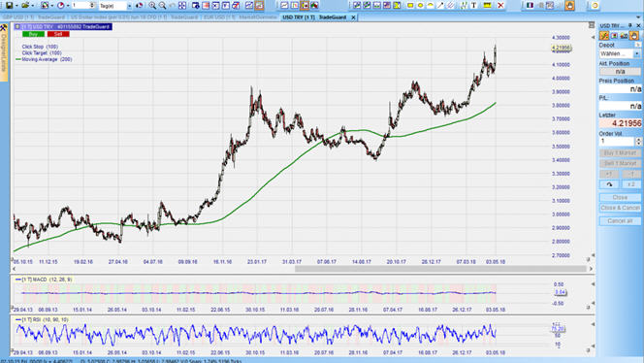Screen dimensions: 644x363
Task: Click the chart's horizontal scrollbar thumb
Action: (440, 269)
